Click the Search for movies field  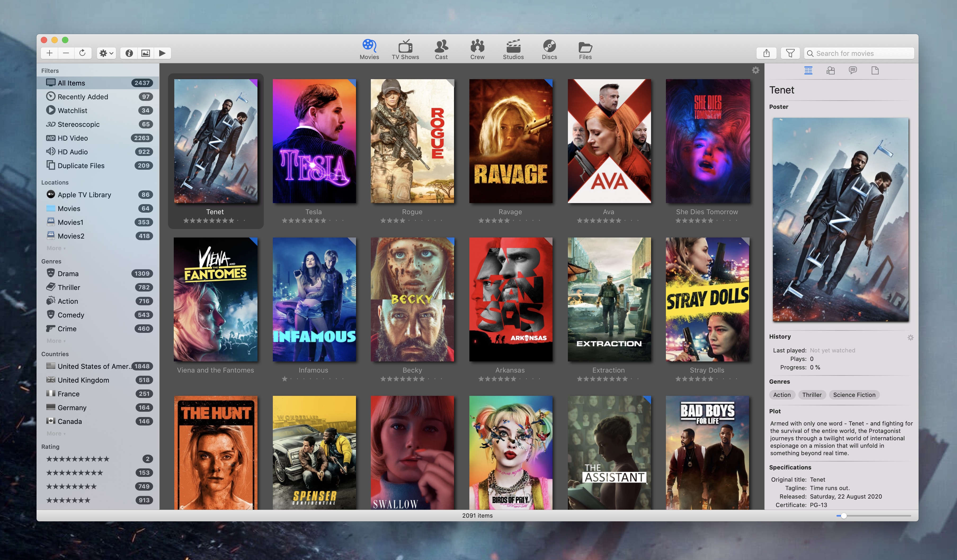(859, 53)
